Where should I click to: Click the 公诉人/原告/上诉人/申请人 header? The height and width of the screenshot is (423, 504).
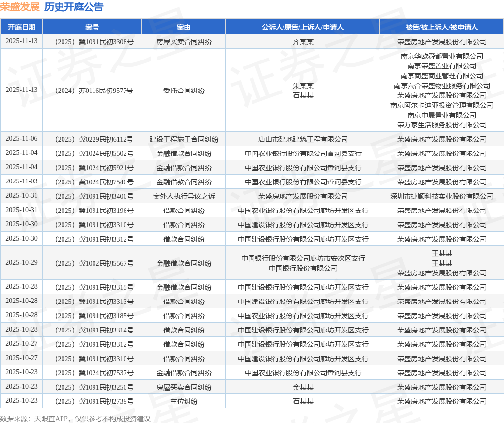pyautogui.click(x=303, y=27)
